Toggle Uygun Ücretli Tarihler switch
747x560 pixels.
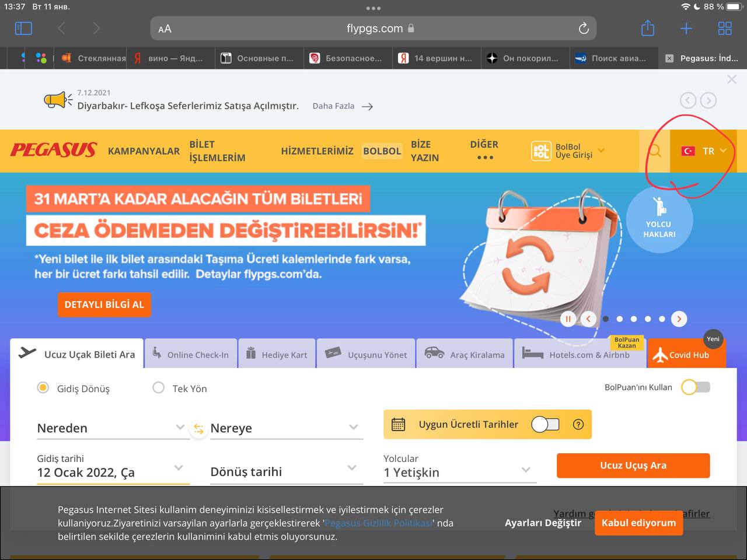point(546,424)
